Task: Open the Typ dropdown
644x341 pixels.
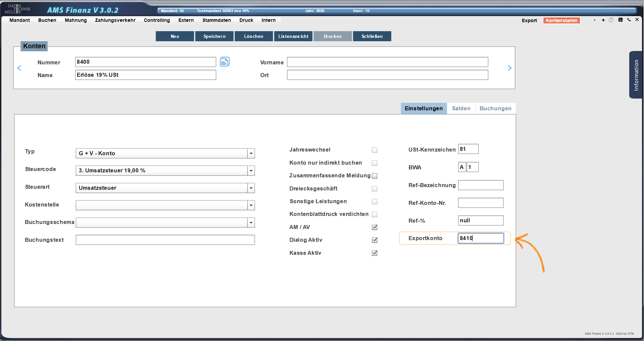Action: click(251, 153)
